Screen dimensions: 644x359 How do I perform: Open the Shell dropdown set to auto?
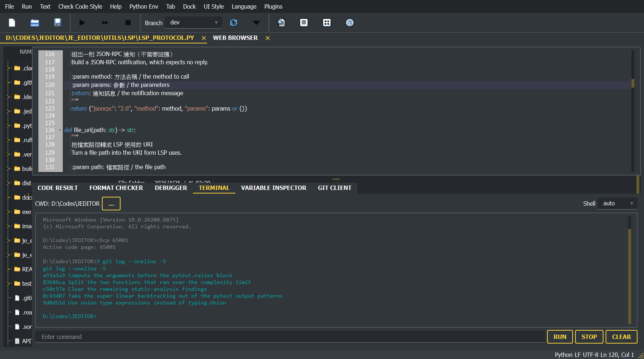click(x=617, y=203)
